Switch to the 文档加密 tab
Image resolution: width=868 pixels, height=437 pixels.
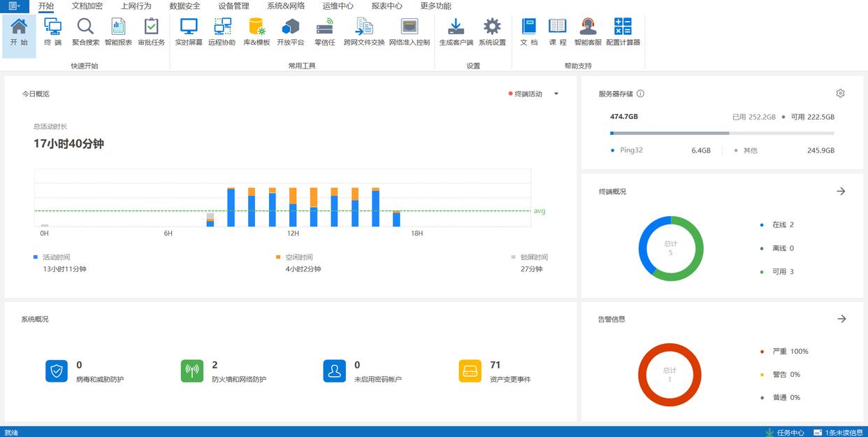point(87,6)
